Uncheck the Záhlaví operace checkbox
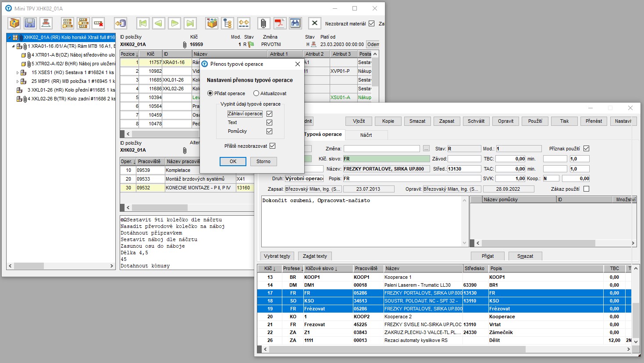644x363 pixels. pyautogui.click(x=269, y=114)
